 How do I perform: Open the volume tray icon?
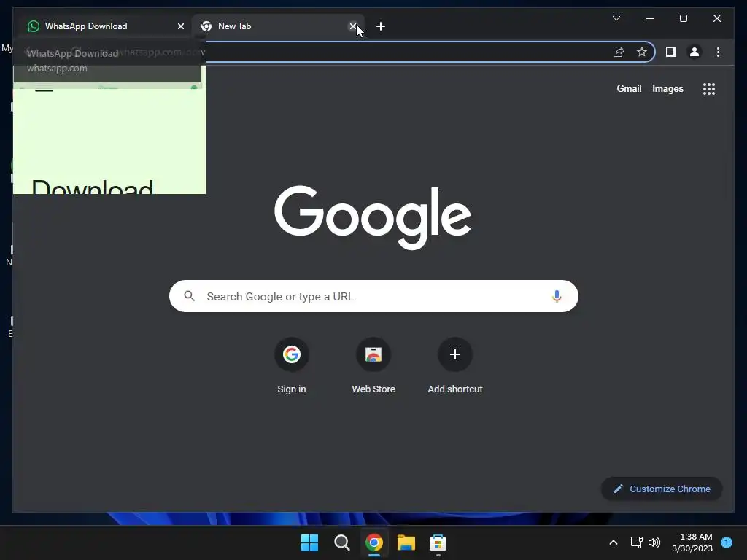point(654,542)
